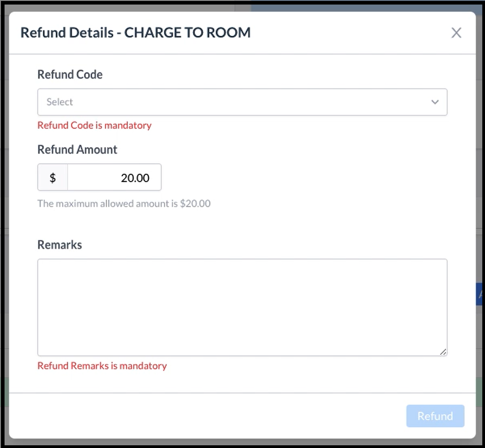The image size is (485, 448).
Task: Click the Refund Details dialog title
Action: pos(136,32)
